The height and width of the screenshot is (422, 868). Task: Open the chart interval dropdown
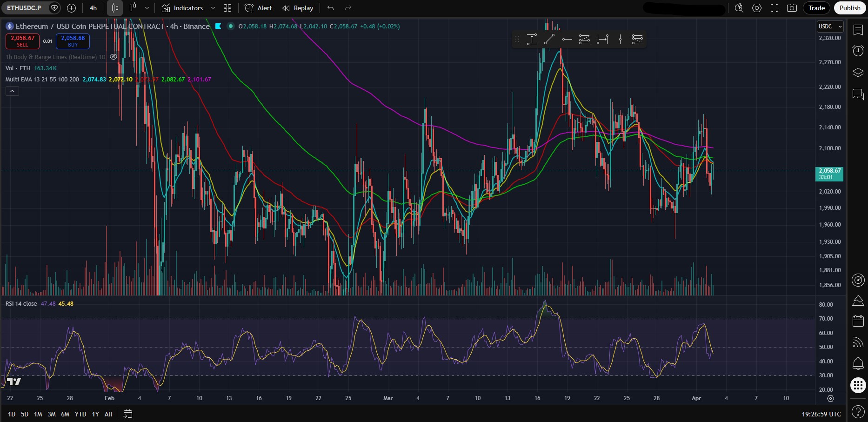(93, 8)
